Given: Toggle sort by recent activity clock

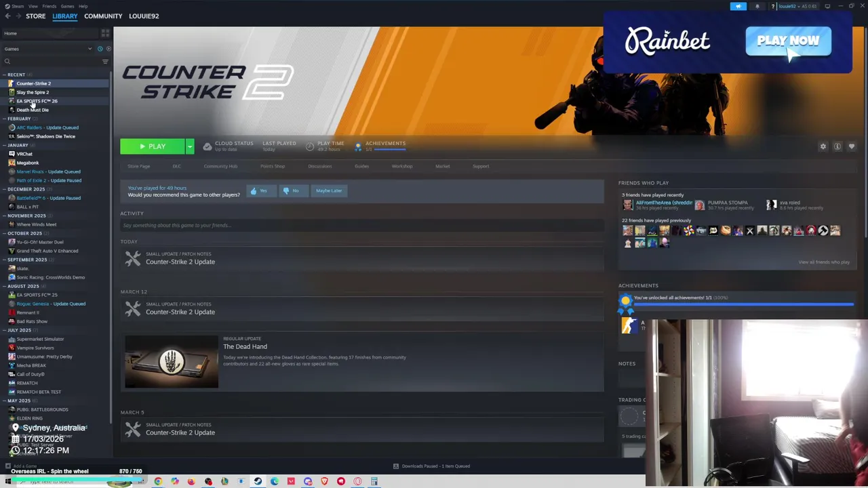Looking at the screenshot, I should (x=100, y=49).
